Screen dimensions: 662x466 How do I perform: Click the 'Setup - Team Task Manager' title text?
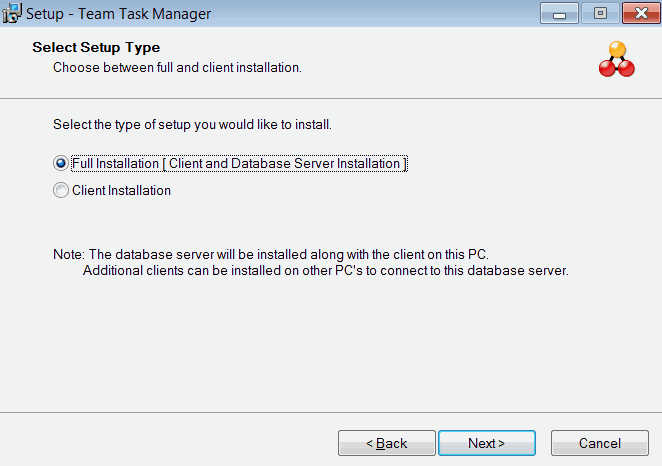click(x=111, y=14)
